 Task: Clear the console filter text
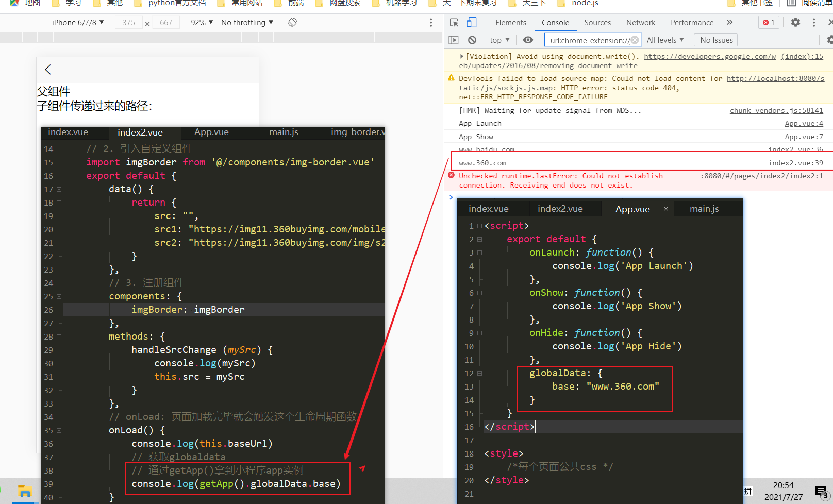635,40
